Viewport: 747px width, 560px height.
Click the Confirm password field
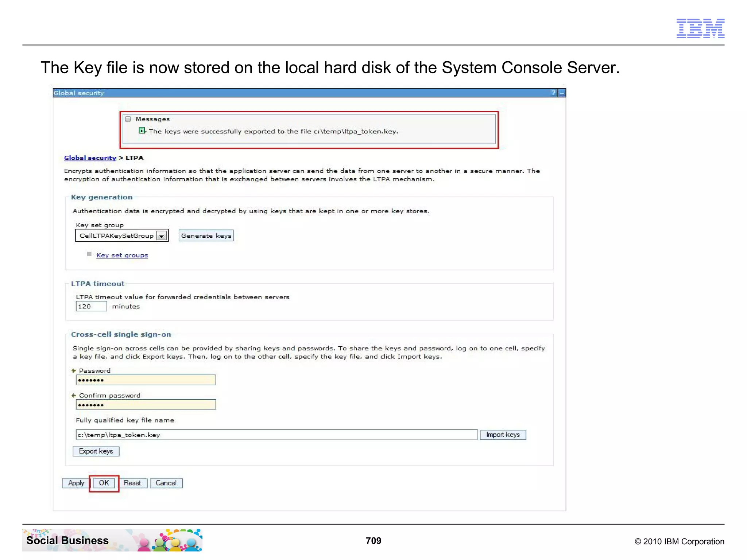pos(146,405)
